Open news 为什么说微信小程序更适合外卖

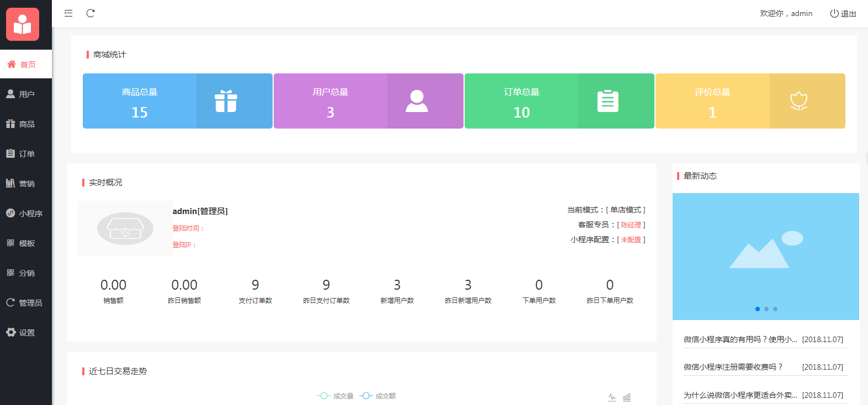(741, 395)
